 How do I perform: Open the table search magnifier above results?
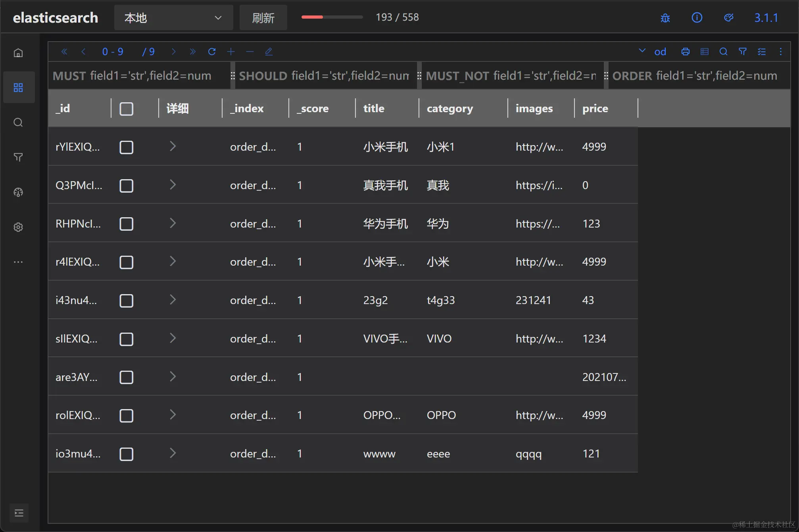[x=723, y=52]
